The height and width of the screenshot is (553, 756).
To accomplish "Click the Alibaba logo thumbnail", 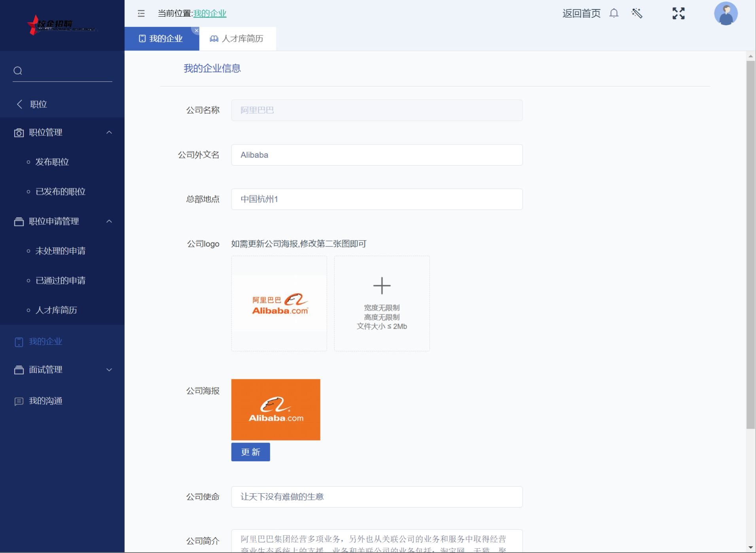I will (x=279, y=304).
